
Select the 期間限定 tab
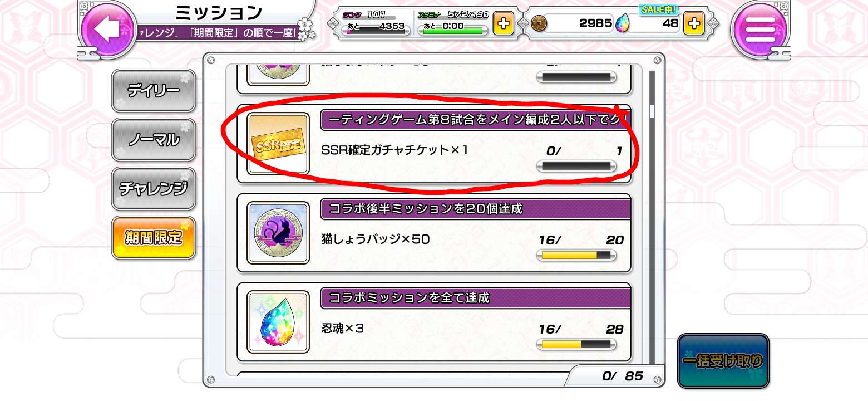pyautogui.click(x=154, y=238)
